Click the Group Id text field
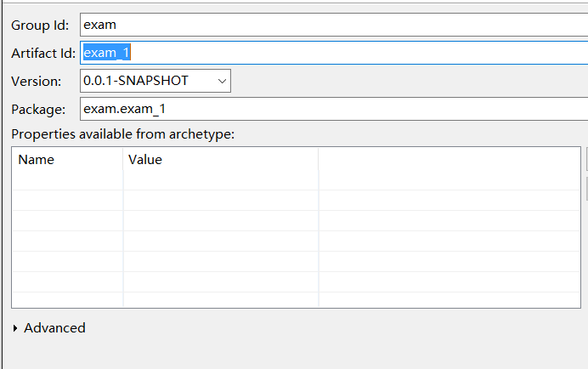The height and width of the screenshot is (369, 588). pos(331,25)
